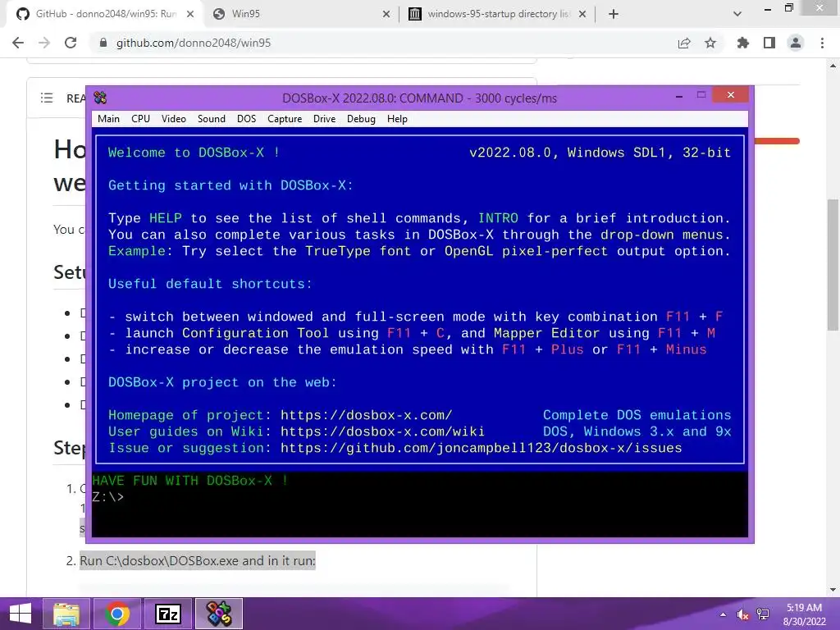The image size is (840, 630).
Task: Click the Z:\> command prompt line
Action: [108, 496]
